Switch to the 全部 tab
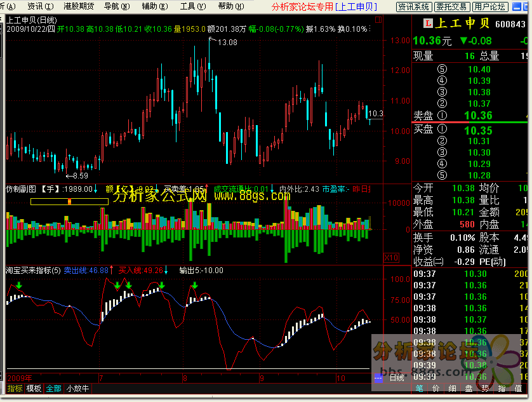Image resolution: width=532 pixels, height=402 pixels. coord(53,389)
